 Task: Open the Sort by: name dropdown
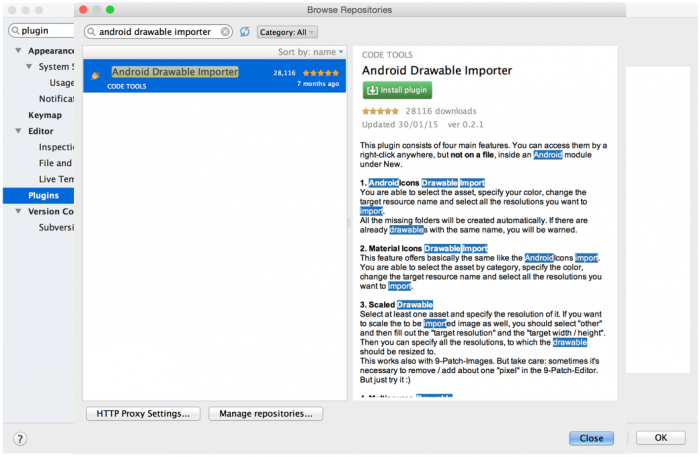point(311,52)
